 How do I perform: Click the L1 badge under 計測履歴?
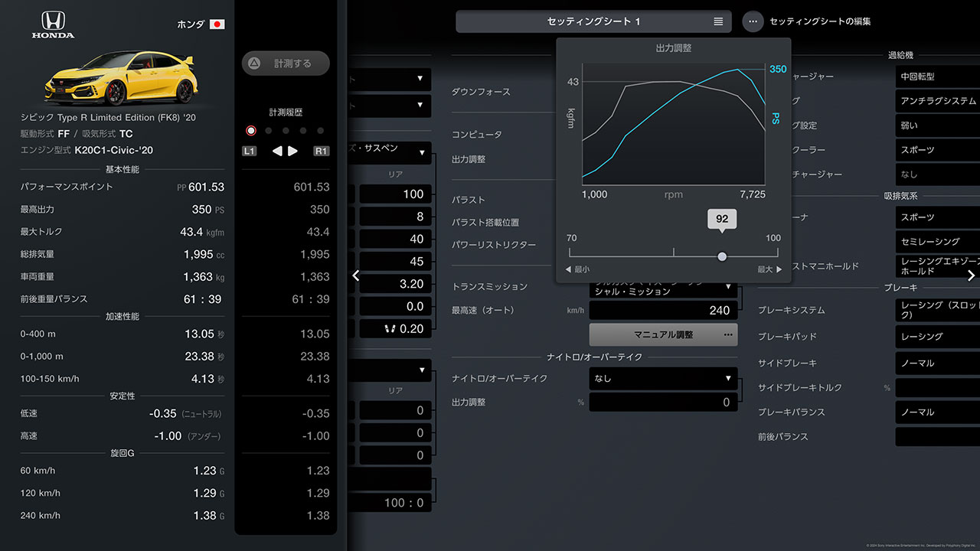[x=250, y=151]
